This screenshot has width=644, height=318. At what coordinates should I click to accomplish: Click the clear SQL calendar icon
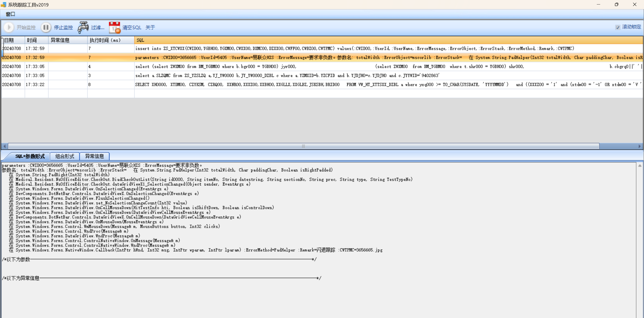114,27
